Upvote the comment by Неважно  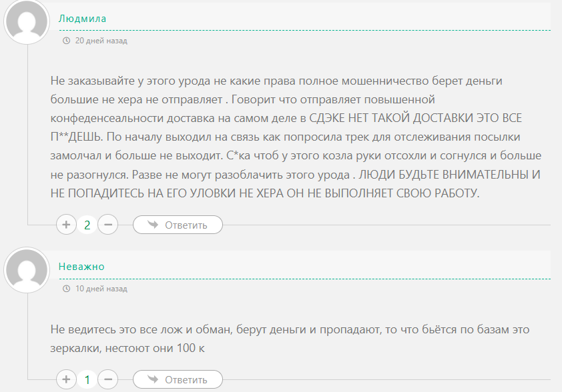(66, 380)
